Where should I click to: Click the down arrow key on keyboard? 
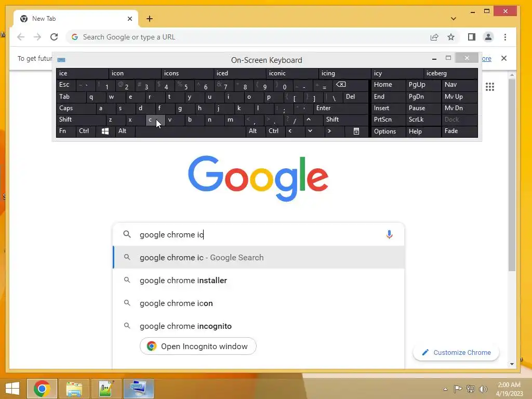point(310,131)
